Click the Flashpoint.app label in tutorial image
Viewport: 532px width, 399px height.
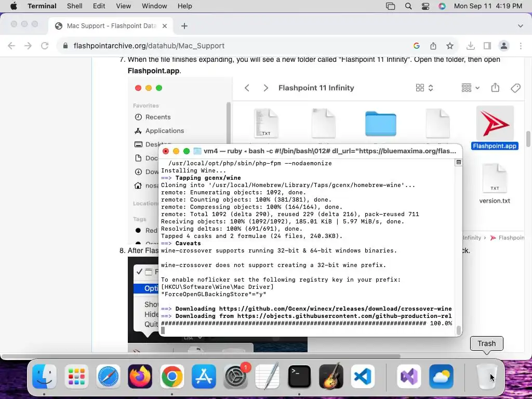coord(495,146)
